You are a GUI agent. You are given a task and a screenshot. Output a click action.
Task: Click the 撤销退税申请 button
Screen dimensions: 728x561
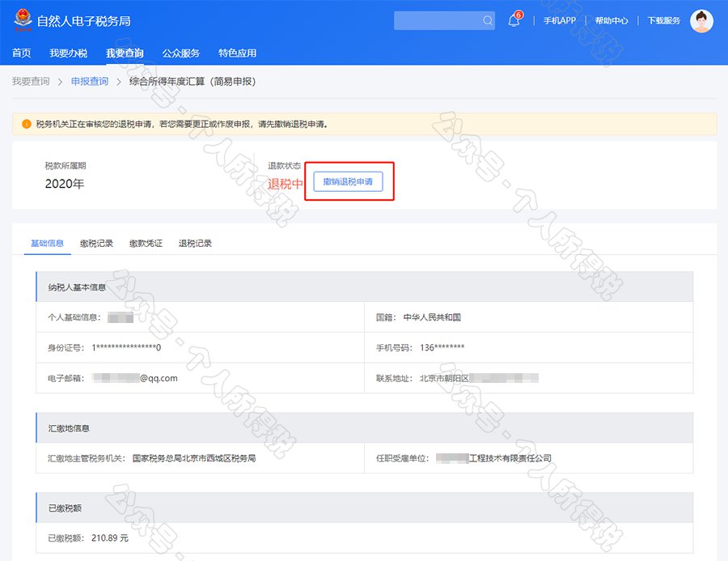(348, 182)
